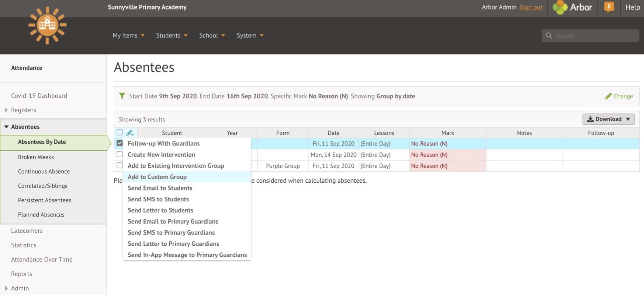The width and height of the screenshot is (644, 295).
Task: Choose Send In-App Message to Primary Guardians
Action: pos(187,255)
